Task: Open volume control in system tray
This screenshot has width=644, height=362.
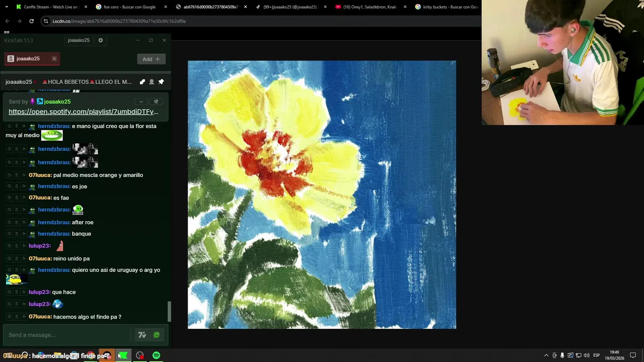Action: tap(587, 355)
